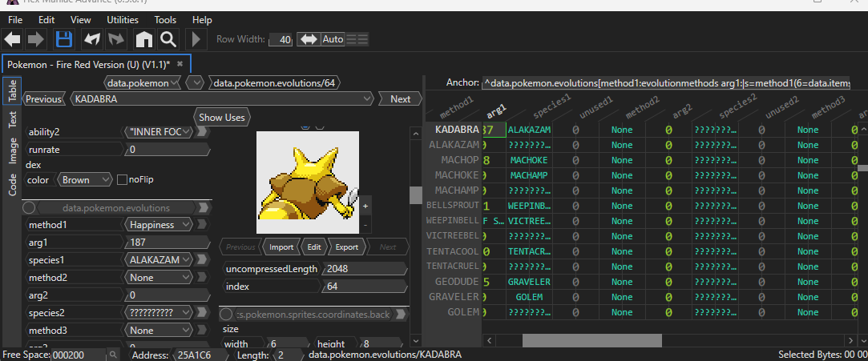The image size is (868, 361).
Task: Click the Anchor text field
Action: click(x=667, y=83)
